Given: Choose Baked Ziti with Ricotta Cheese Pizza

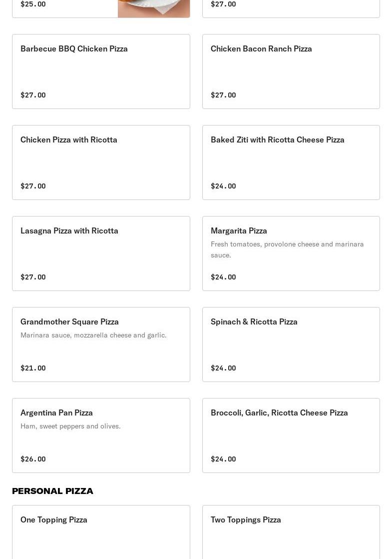Looking at the screenshot, I should point(291,162).
